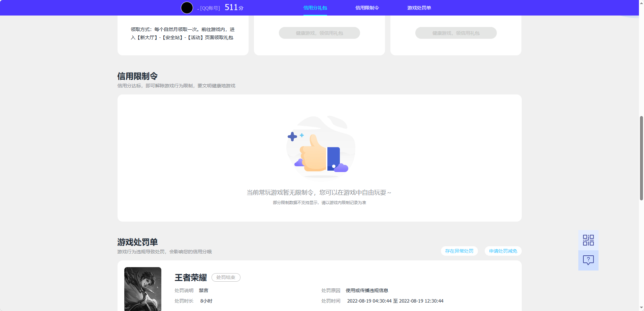Click the 使用或传播违规信息 penalty reason

[367, 290]
